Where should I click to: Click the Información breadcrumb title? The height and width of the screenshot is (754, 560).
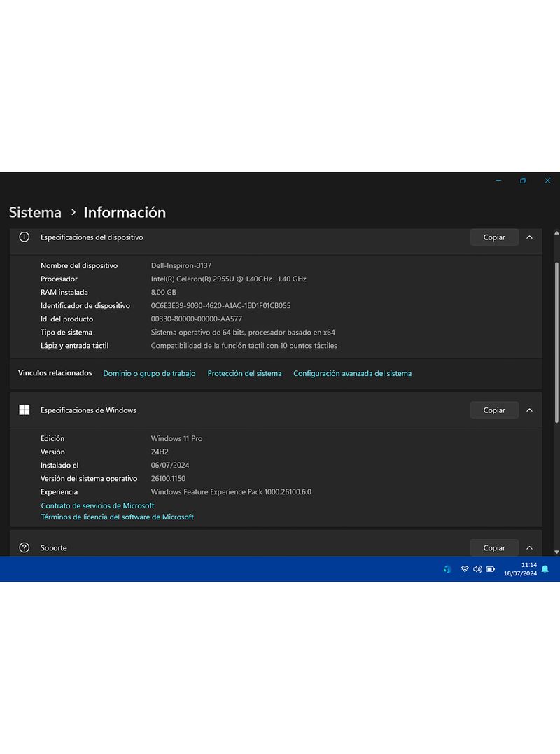(x=125, y=212)
